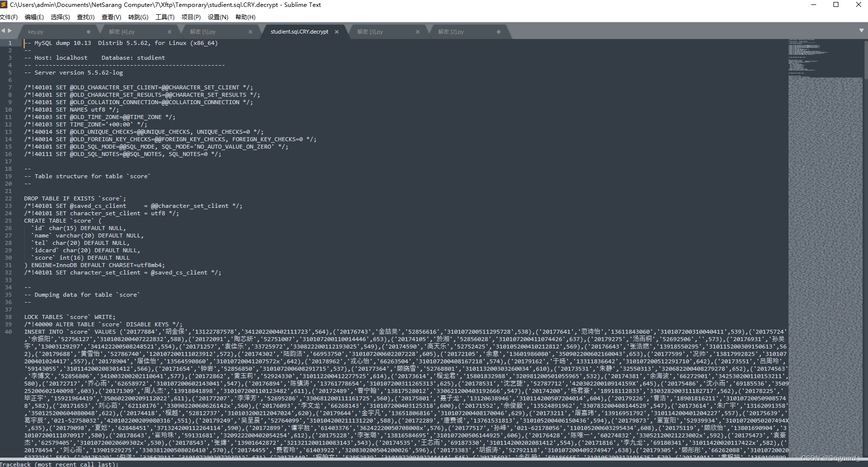This screenshot has height=467, width=868.
Task: Click line number 22 in the gutter
Action: coord(8,198)
